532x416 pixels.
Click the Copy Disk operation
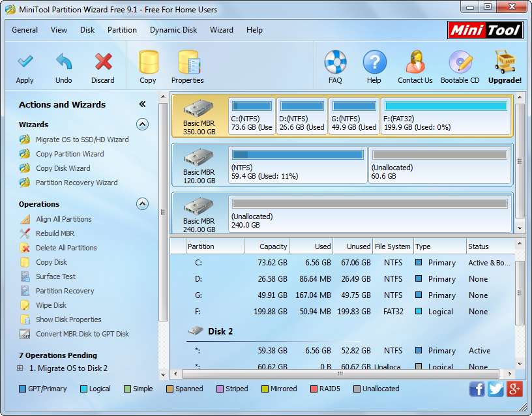52,262
